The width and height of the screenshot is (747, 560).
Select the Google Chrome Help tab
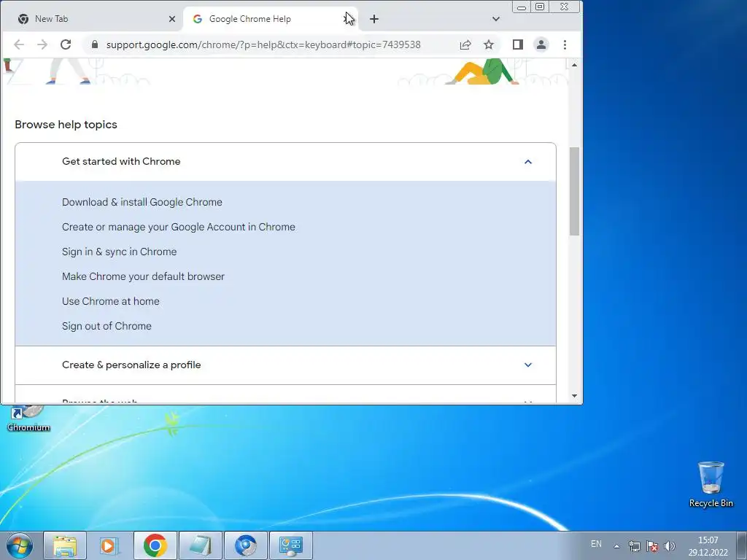(270, 19)
